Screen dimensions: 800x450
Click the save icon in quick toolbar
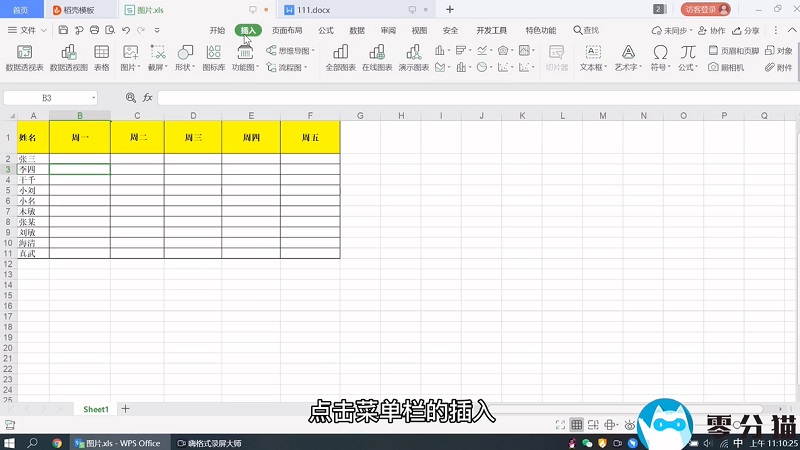pos(60,31)
